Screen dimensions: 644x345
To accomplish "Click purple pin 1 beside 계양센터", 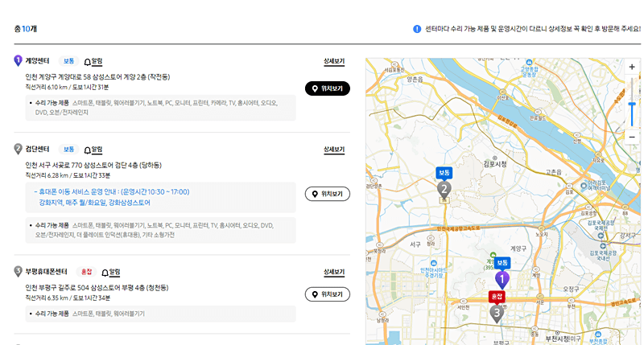I will [18, 60].
